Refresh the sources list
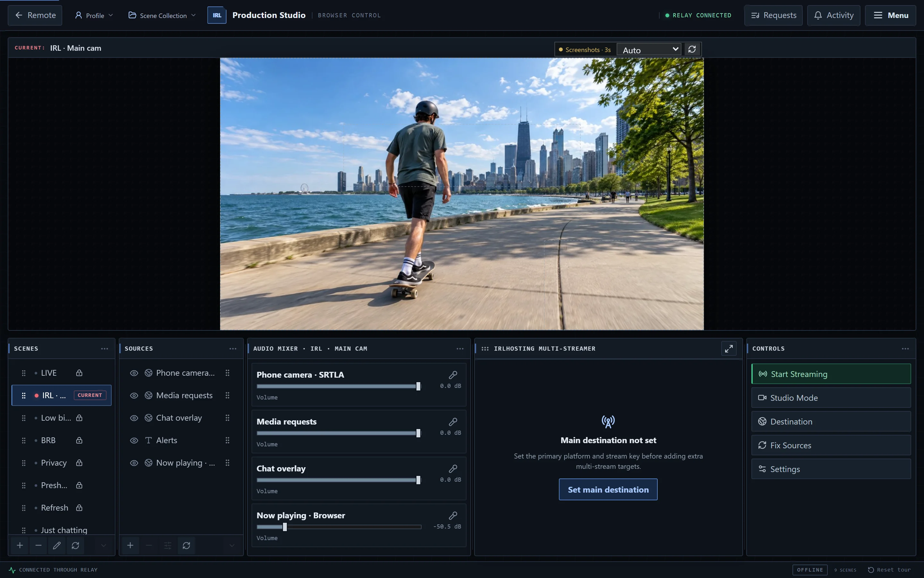 click(186, 545)
